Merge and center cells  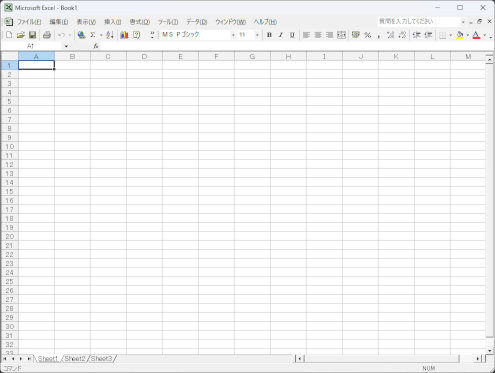[341, 35]
